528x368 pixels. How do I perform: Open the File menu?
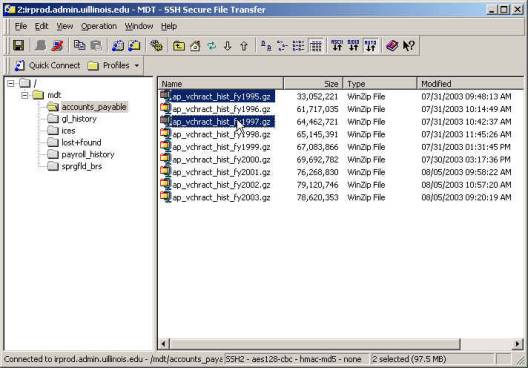point(21,26)
